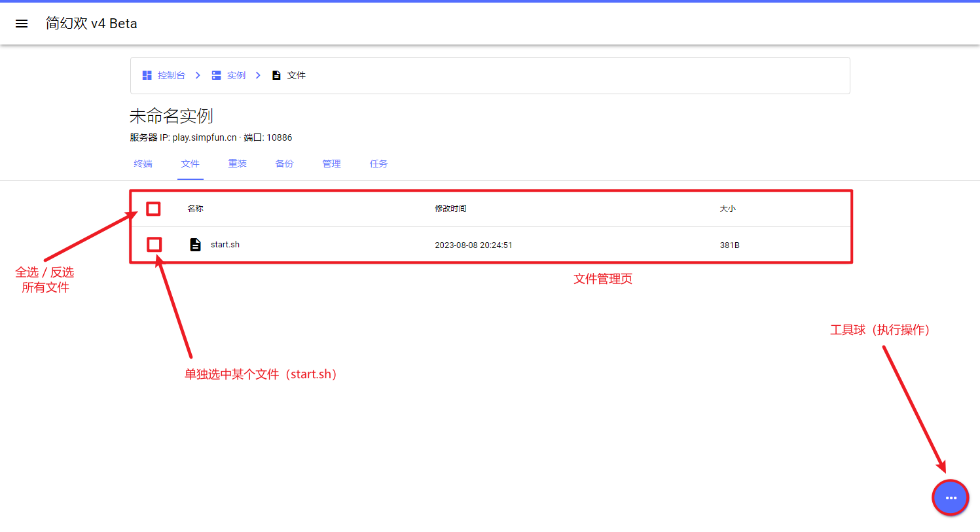
Task: Click the instance server icon in breadcrumb
Action: (x=216, y=75)
